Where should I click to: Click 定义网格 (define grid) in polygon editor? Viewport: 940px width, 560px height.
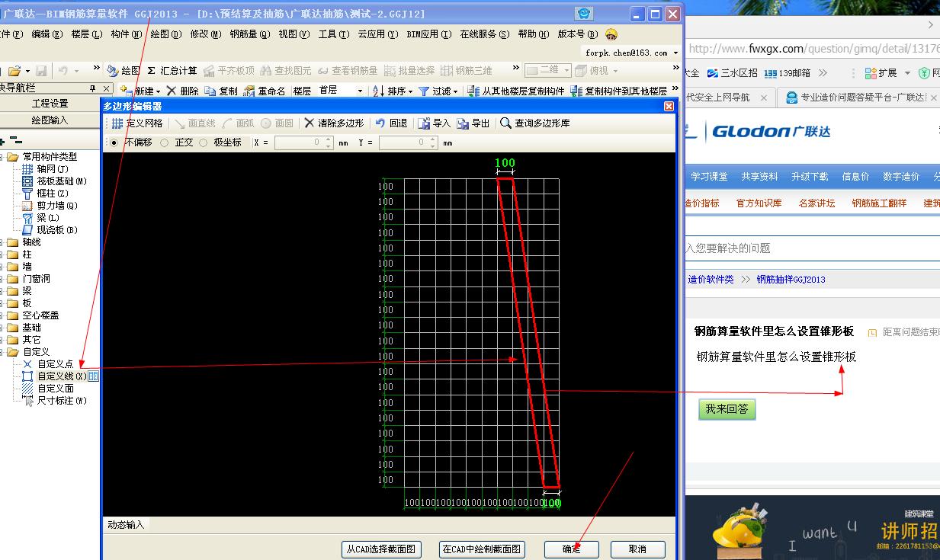(137, 123)
